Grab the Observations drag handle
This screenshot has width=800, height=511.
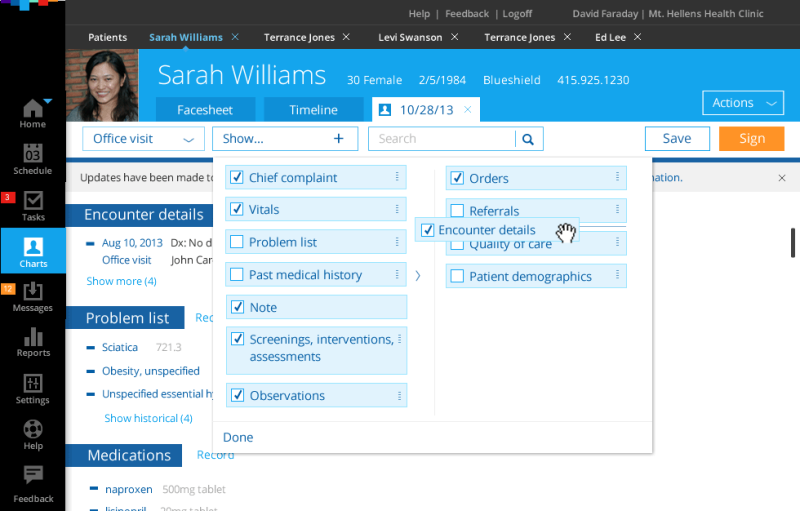pos(399,396)
